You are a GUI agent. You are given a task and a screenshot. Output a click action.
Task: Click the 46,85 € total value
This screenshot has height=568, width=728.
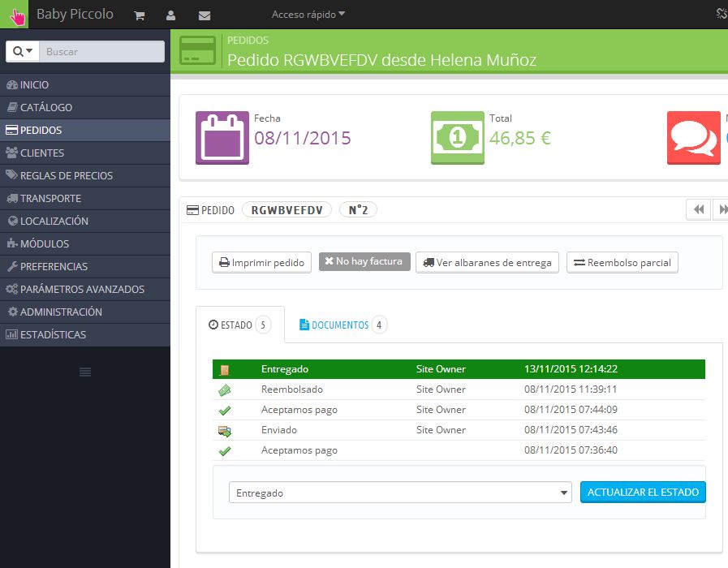(520, 138)
